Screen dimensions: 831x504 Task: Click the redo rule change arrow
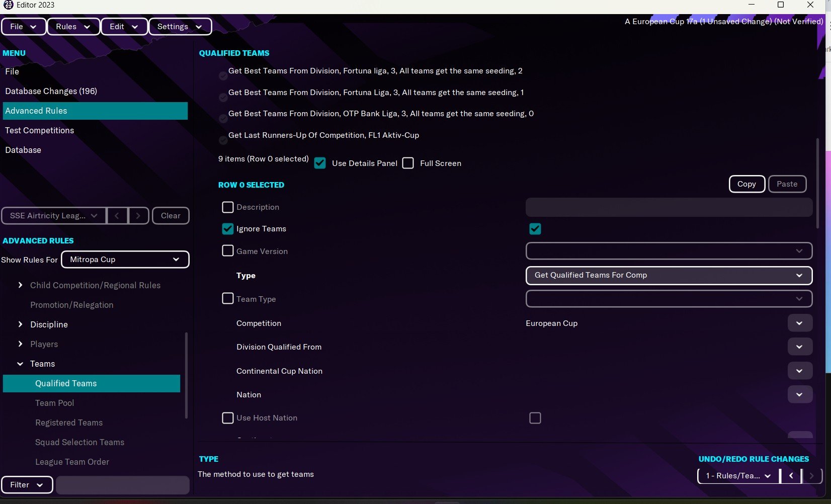click(x=811, y=476)
